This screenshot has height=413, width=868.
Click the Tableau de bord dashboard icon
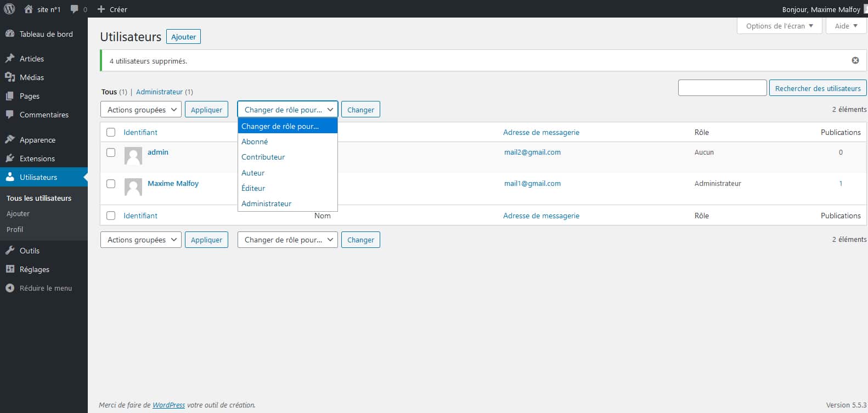coord(10,34)
